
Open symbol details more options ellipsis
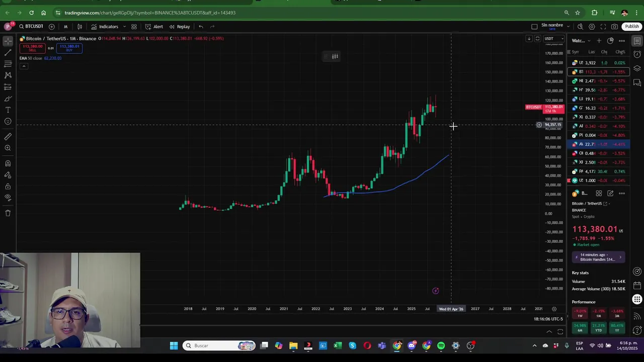click(x=622, y=193)
